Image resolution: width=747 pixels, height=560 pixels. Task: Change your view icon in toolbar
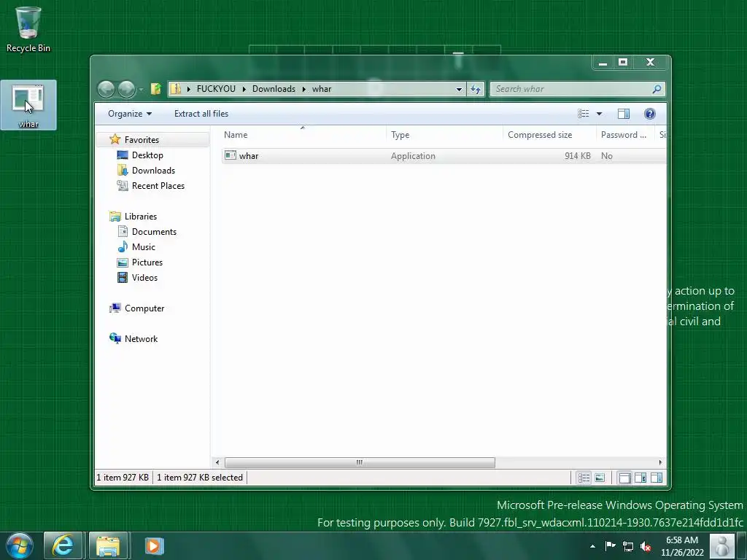[x=583, y=113]
